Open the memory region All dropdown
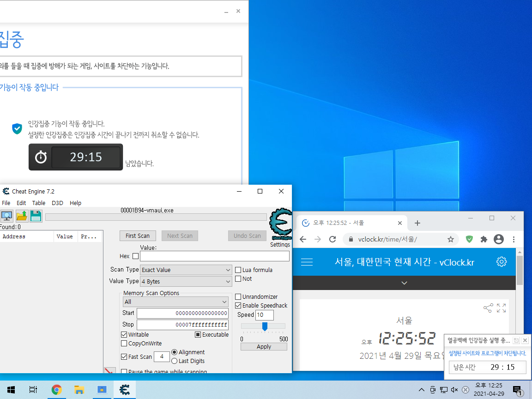 (x=175, y=302)
